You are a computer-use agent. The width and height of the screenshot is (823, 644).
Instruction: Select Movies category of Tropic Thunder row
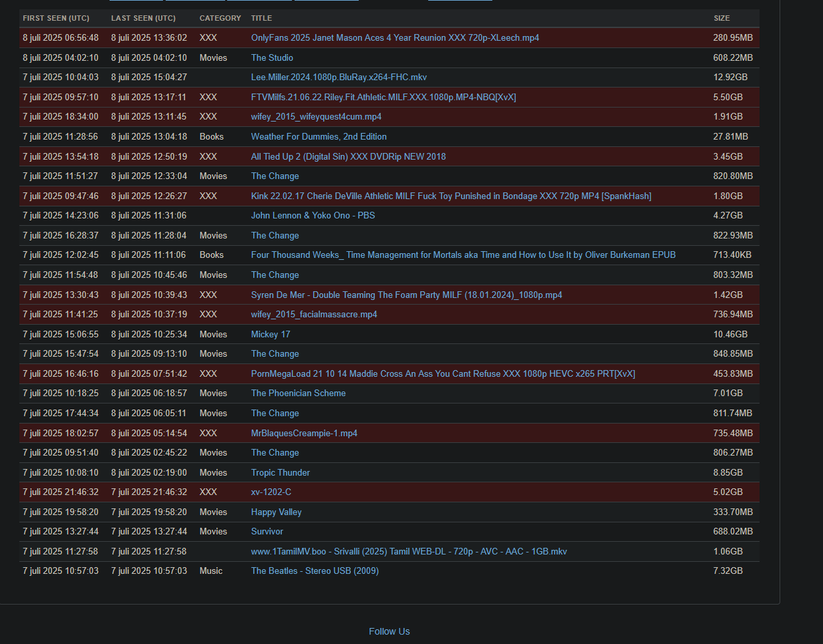tap(213, 473)
